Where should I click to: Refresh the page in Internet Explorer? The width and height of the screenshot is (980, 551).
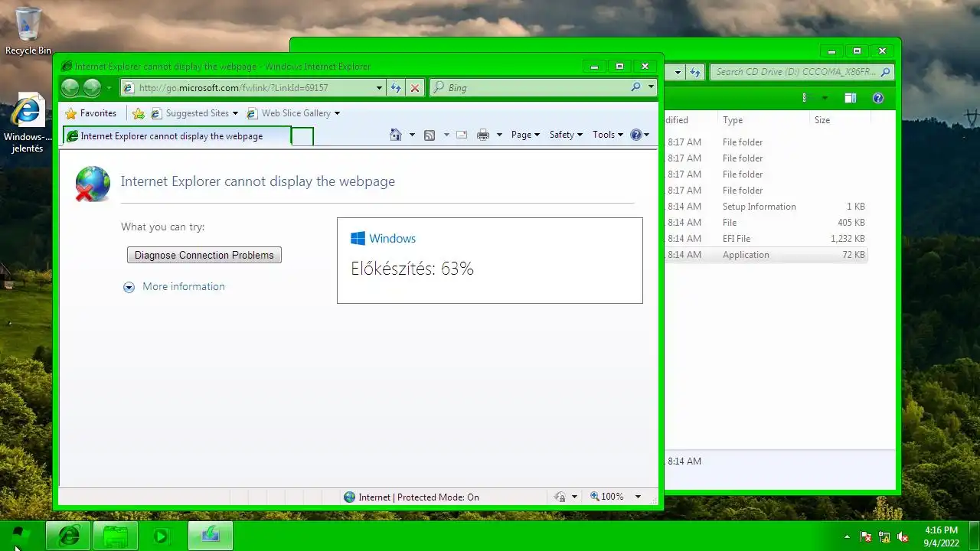click(396, 88)
